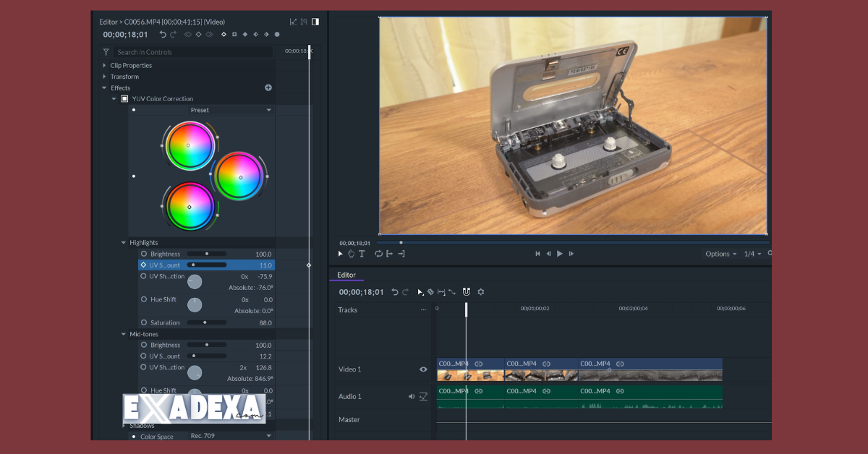Enable the snapping magnet in the timeline toolbar
The image size is (868, 454).
point(467,292)
